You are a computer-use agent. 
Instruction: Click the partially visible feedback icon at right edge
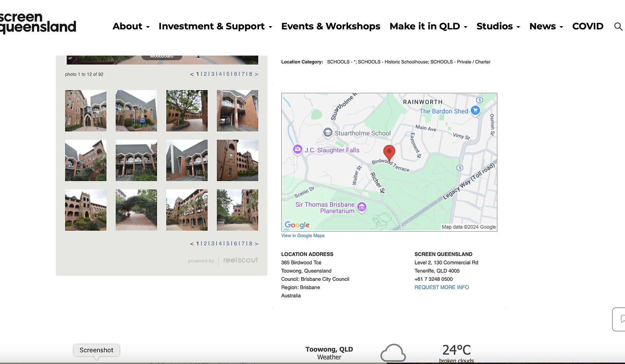pyautogui.click(x=619, y=319)
